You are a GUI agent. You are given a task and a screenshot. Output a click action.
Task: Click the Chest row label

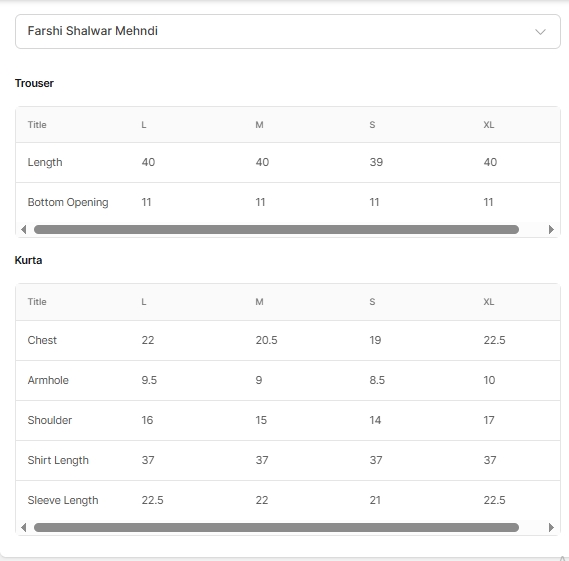point(42,340)
